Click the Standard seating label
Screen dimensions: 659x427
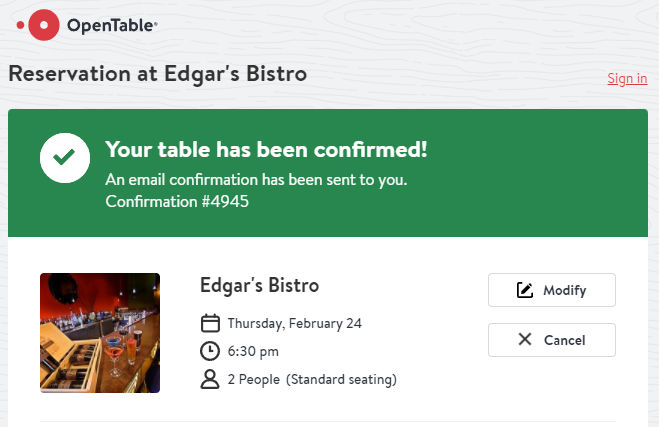341,379
